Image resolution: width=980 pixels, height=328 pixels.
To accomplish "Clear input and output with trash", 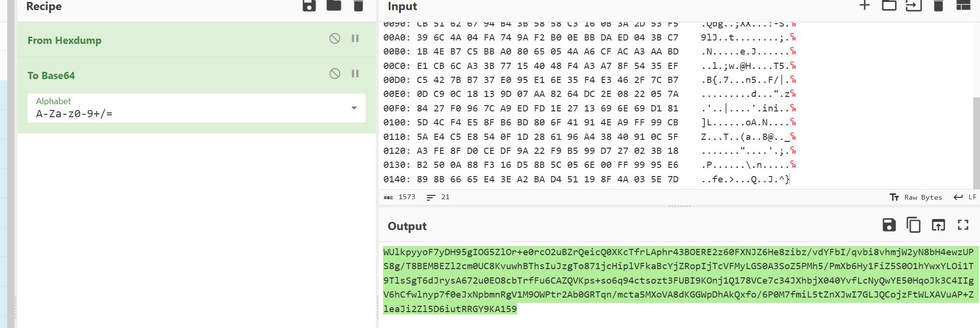I will coord(938,6).
